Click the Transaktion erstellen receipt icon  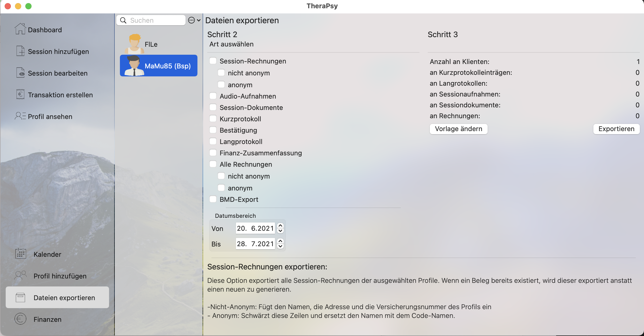20,94
